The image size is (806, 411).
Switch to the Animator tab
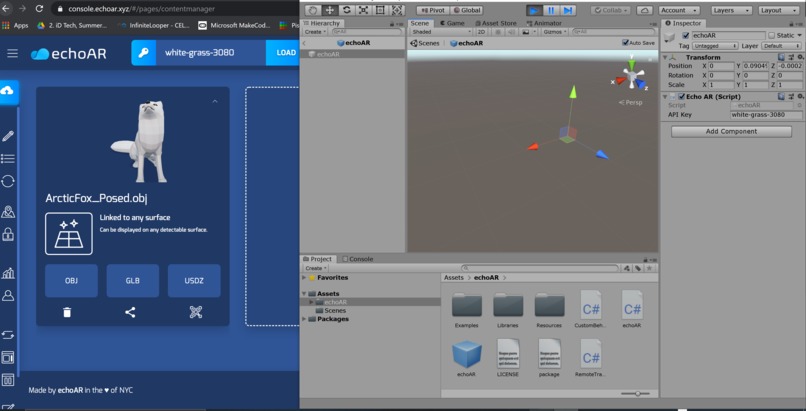pos(544,23)
